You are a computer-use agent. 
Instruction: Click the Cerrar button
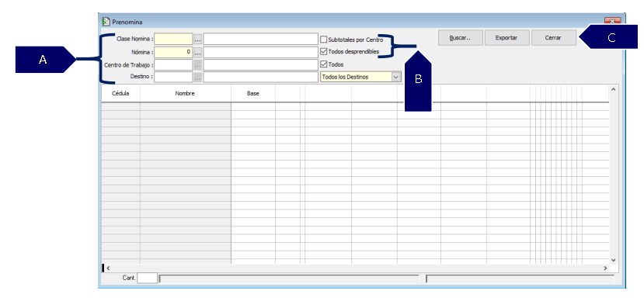click(x=554, y=38)
